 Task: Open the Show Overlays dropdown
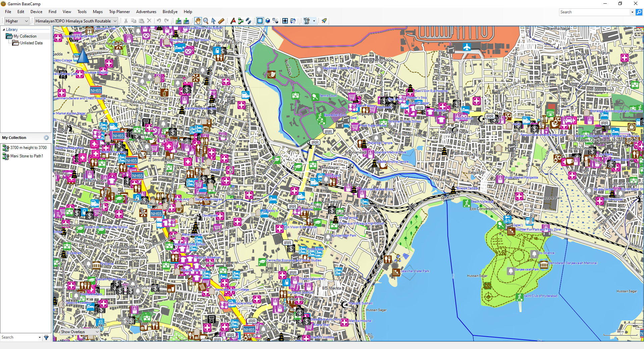point(80,332)
